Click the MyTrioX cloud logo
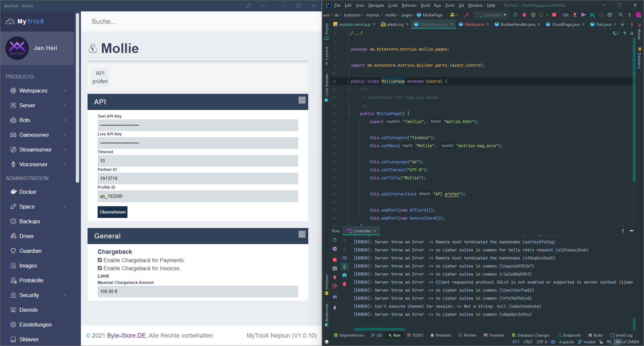 10,21
